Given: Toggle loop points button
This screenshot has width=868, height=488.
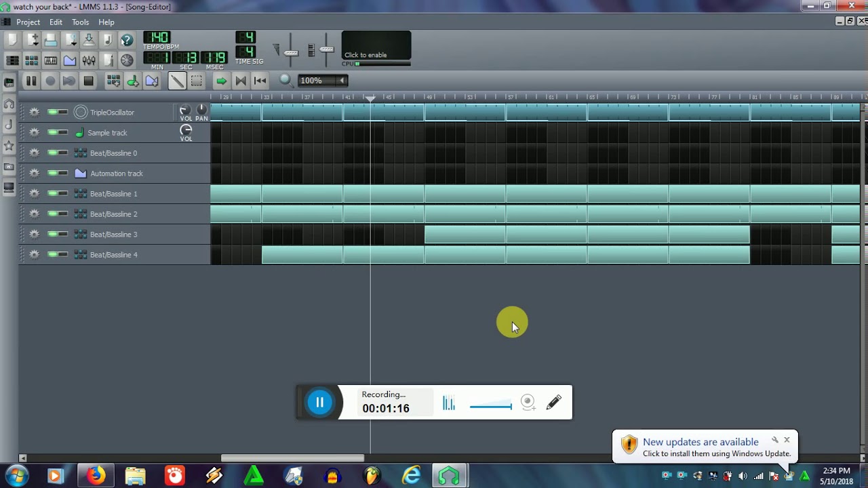Looking at the screenshot, I should pyautogui.click(x=240, y=81).
